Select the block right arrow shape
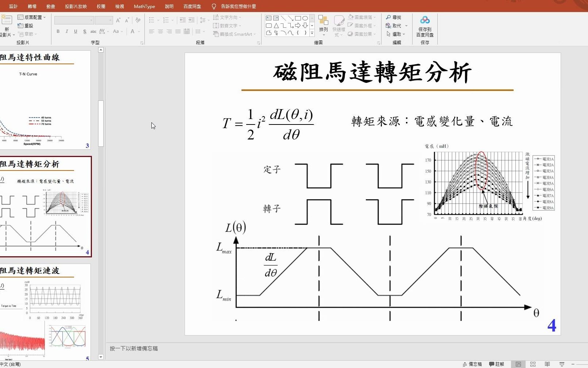 tap(298, 26)
